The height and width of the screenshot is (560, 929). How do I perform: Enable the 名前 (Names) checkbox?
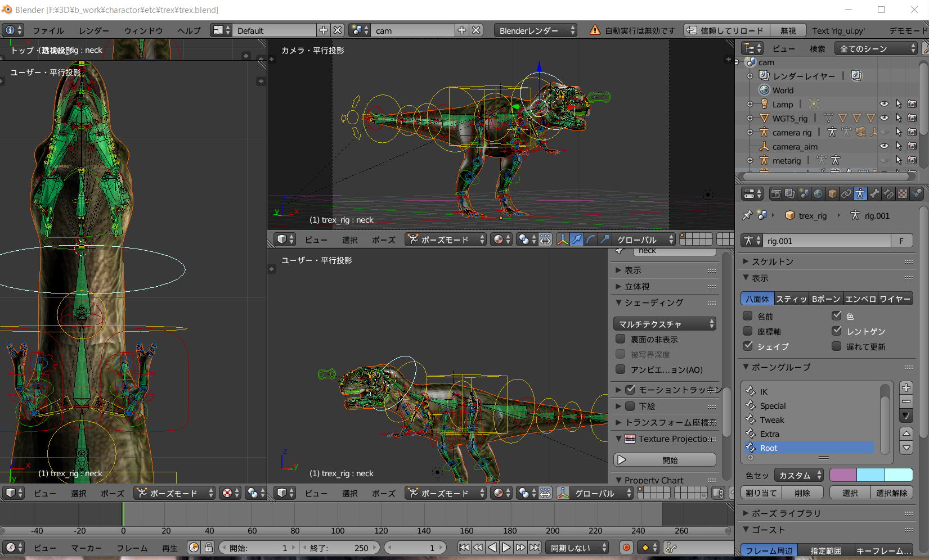coord(748,316)
